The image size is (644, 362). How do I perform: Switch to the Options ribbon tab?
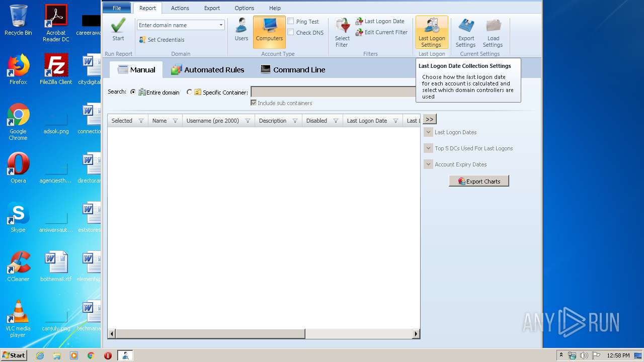(245, 8)
